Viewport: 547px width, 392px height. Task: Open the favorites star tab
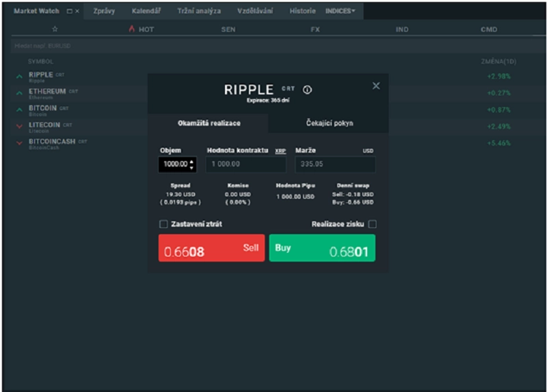click(x=55, y=29)
